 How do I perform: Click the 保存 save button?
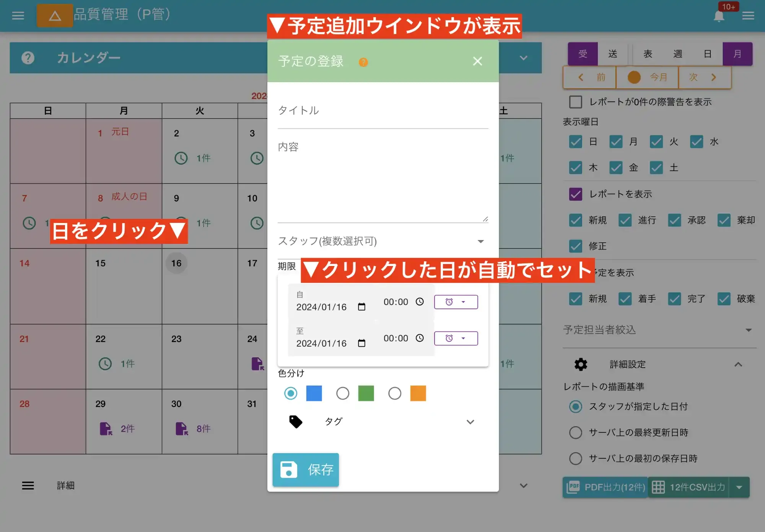coord(305,470)
